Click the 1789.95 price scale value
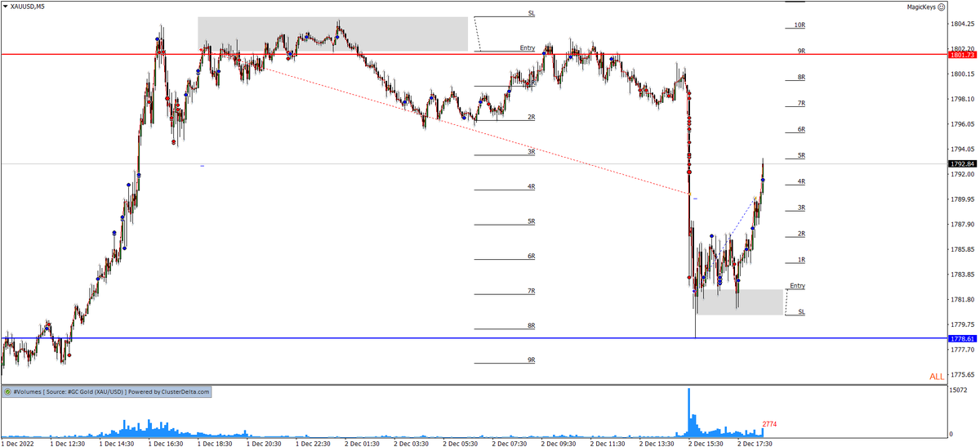The height and width of the screenshot is (447, 980). 962,199
